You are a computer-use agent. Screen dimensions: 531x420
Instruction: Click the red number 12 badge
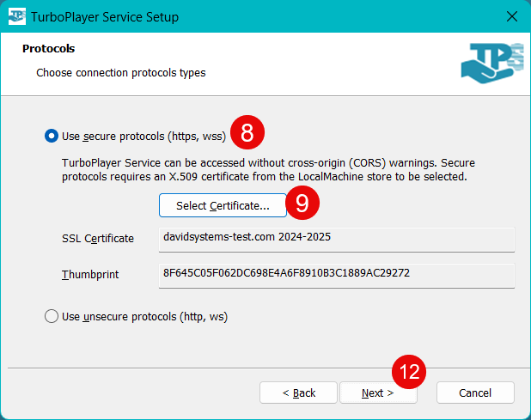(x=410, y=372)
